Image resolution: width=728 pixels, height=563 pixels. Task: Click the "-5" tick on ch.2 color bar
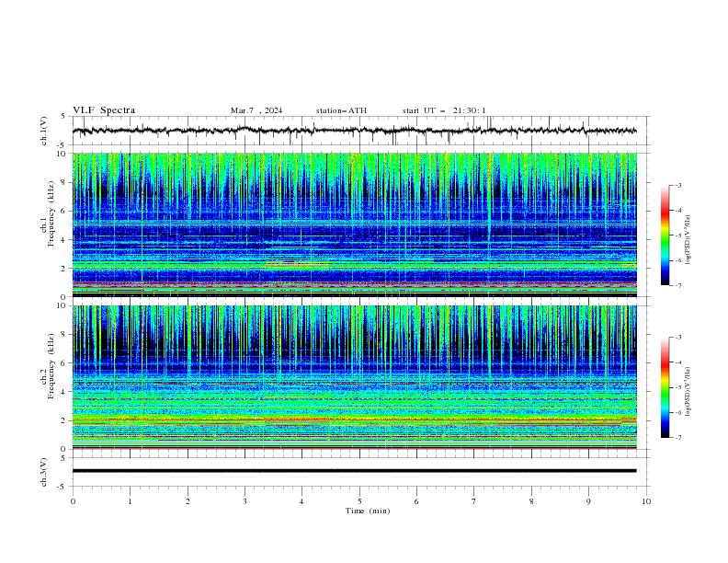tap(678, 387)
